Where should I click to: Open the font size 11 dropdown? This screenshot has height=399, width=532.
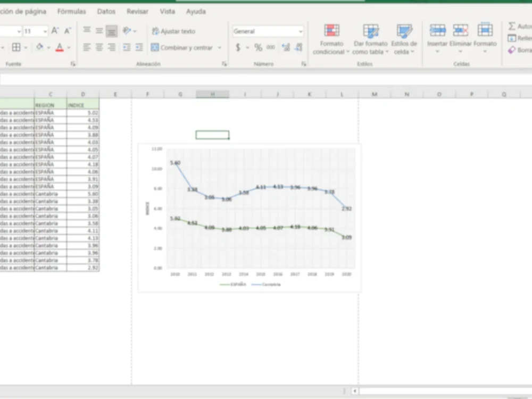click(x=45, y=31)
